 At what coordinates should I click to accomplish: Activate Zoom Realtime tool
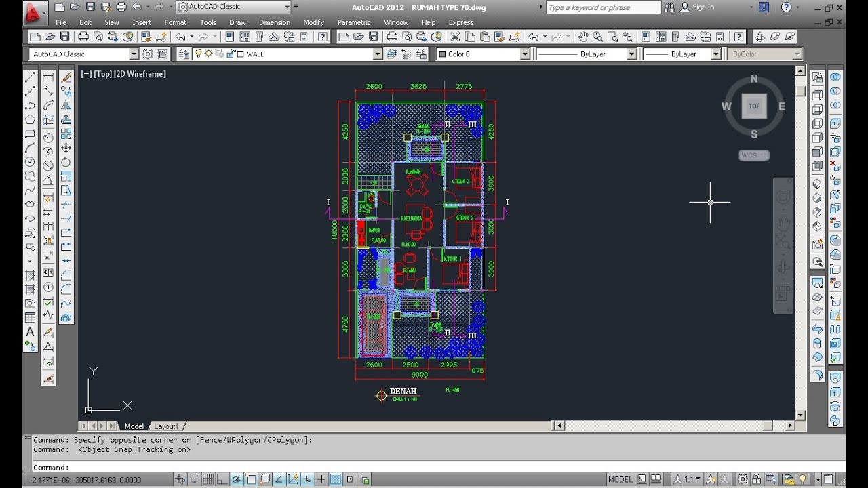point(598,37)
